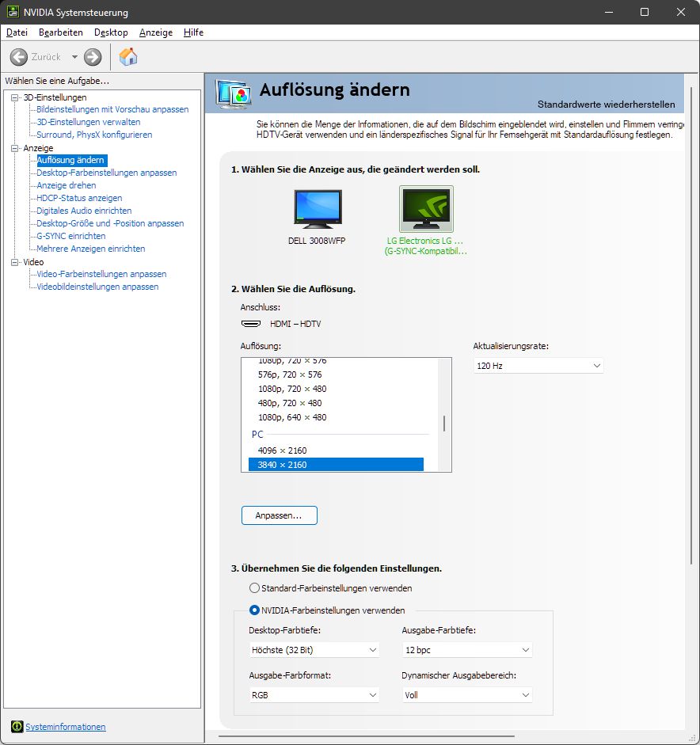This screenshot has width=700, height=745.
Task: Click the horizontal scrollbar at panel bottom
Action: pos(367,736)
